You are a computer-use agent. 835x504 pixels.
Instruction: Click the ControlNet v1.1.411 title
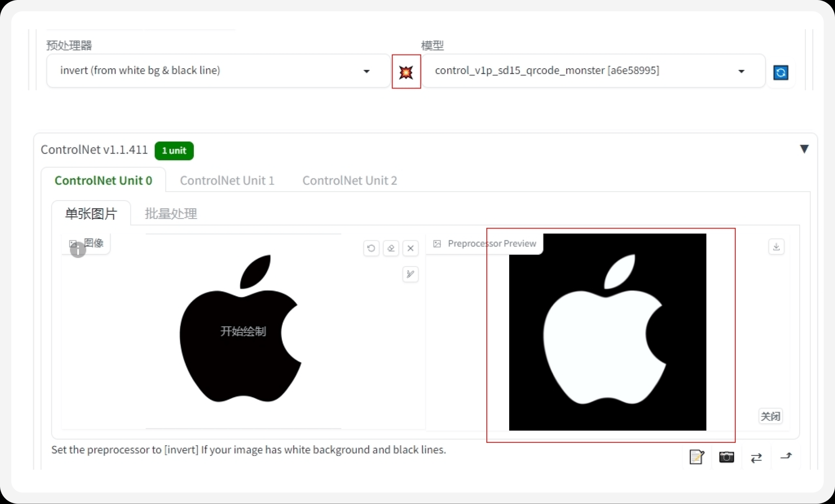[x=94, y=150]
